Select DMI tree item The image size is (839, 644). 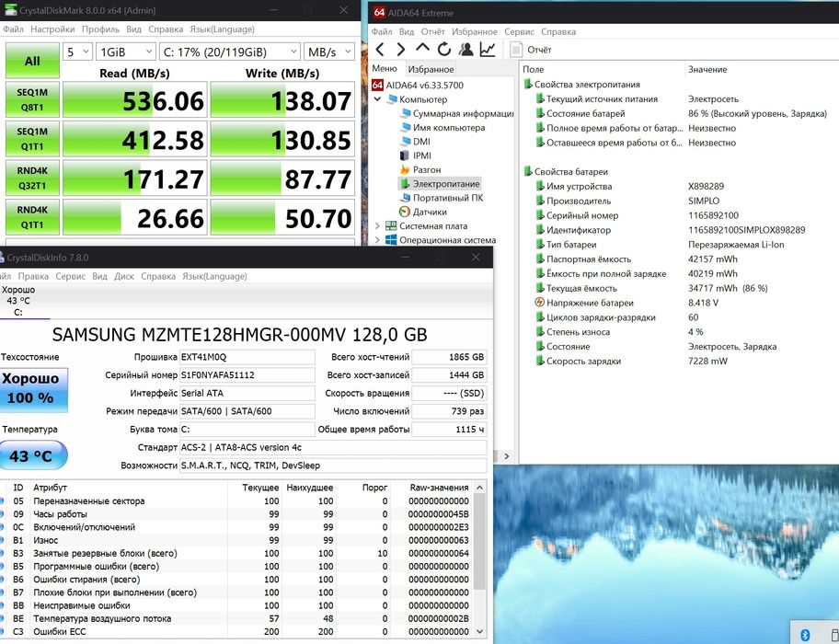415,141
